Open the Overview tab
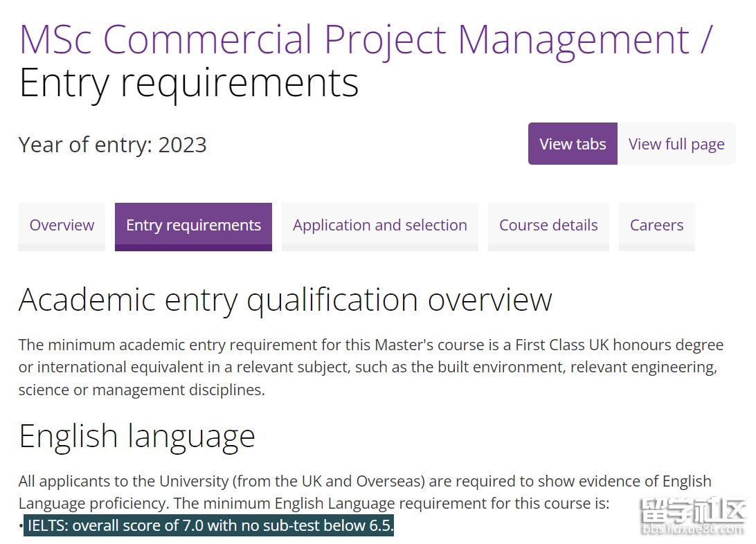 [x=62, y=226]
